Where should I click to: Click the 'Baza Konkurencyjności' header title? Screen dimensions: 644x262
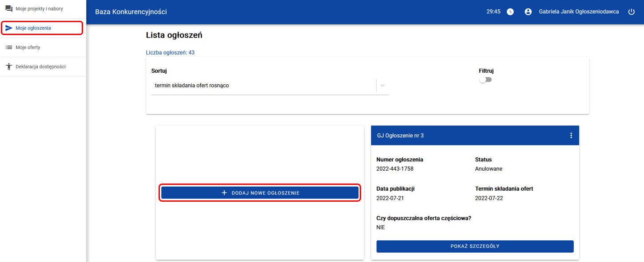pos(131,12)
